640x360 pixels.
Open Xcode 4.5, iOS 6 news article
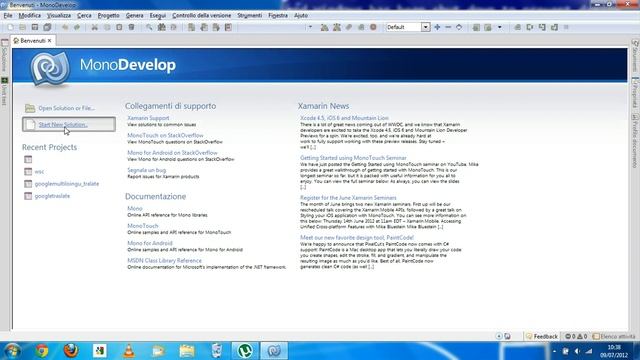coord(344,118)
